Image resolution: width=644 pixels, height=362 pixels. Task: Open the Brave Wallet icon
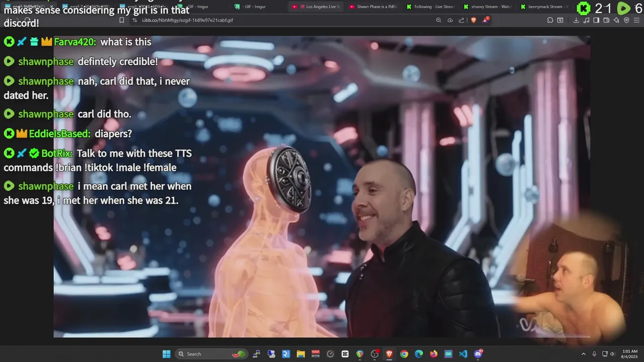pos(606,20)
